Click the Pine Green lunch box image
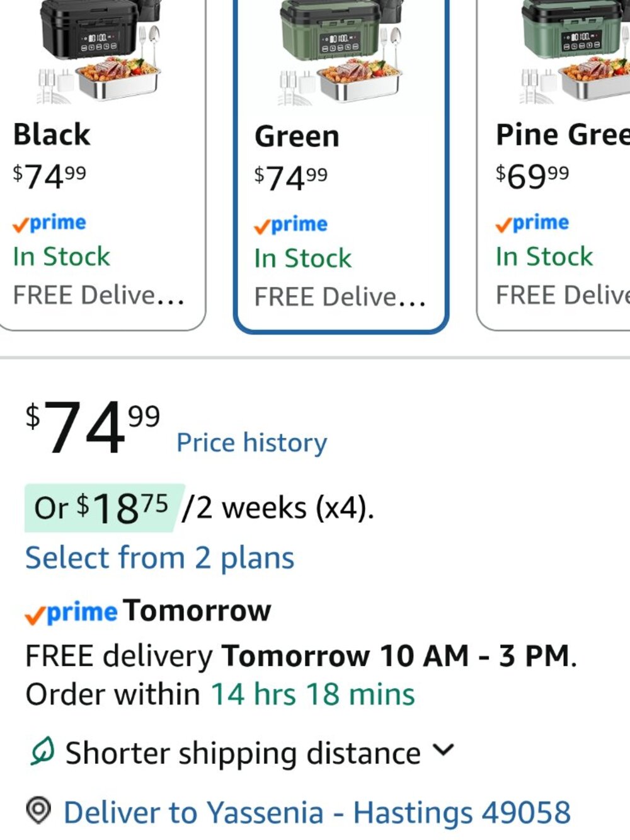This screenshot has width=630, height=840. [x=575, y=52]
